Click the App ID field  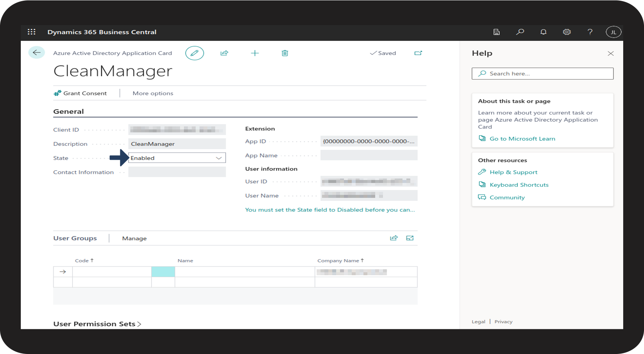point(369,141)
